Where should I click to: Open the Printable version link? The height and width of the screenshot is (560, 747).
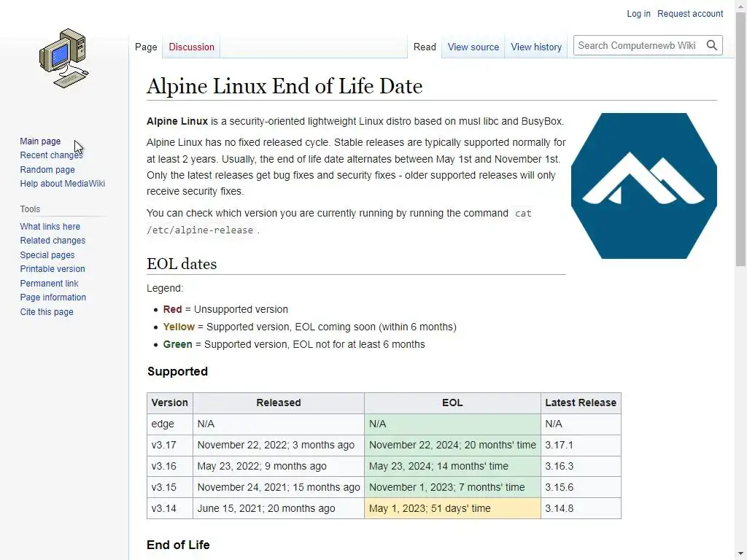(53, 268)
